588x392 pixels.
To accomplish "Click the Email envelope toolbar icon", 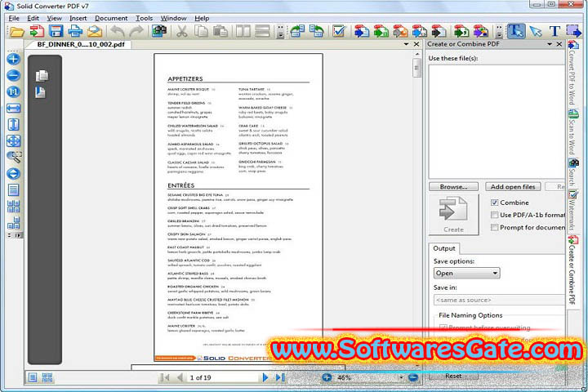I will point(95,31).
